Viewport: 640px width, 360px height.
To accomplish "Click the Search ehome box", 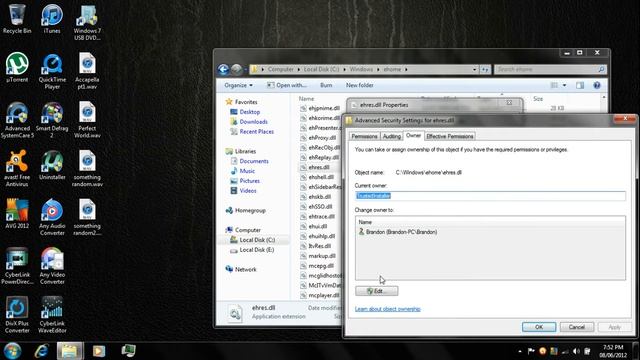I will tap(550, 69).
